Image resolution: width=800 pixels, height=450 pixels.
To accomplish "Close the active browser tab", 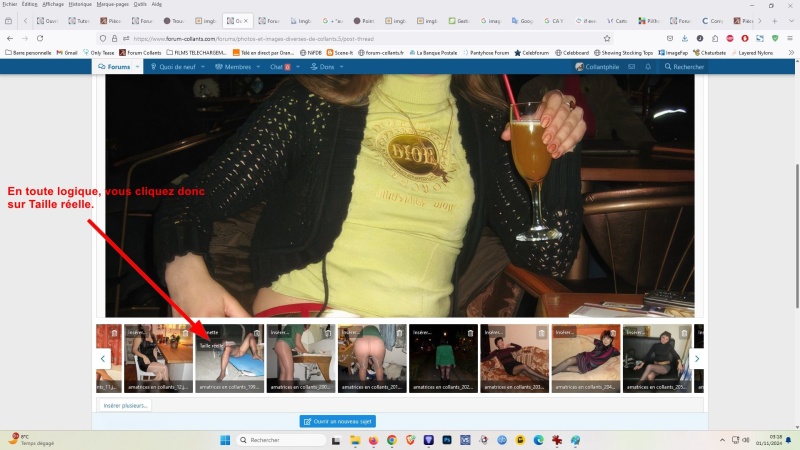I will (x=246, y=21).
